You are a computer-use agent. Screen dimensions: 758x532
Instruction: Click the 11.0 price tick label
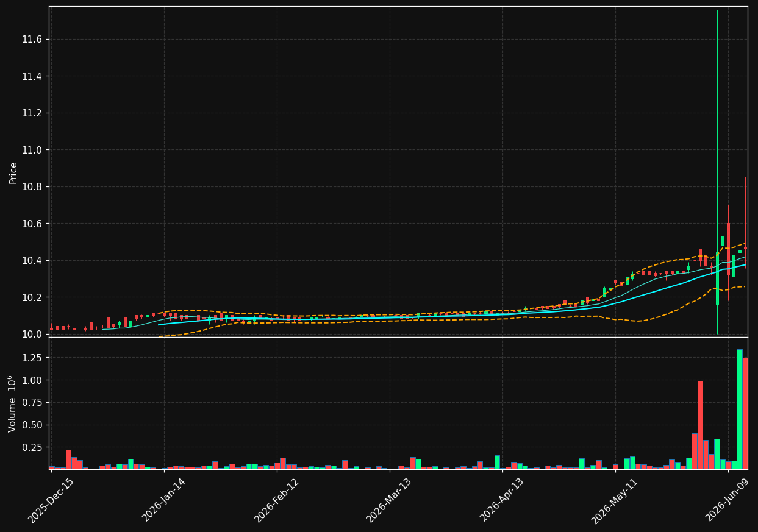click(x=31, y=150)
